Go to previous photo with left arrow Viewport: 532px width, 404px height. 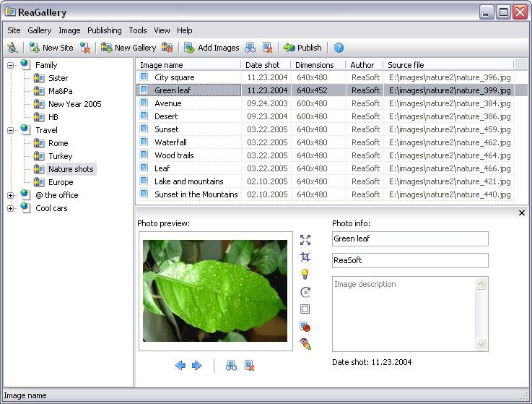click(x=180, y=366)
